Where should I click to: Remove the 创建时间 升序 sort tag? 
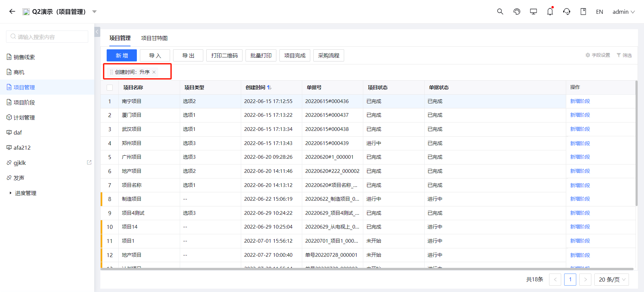click(x=154, y=72)
